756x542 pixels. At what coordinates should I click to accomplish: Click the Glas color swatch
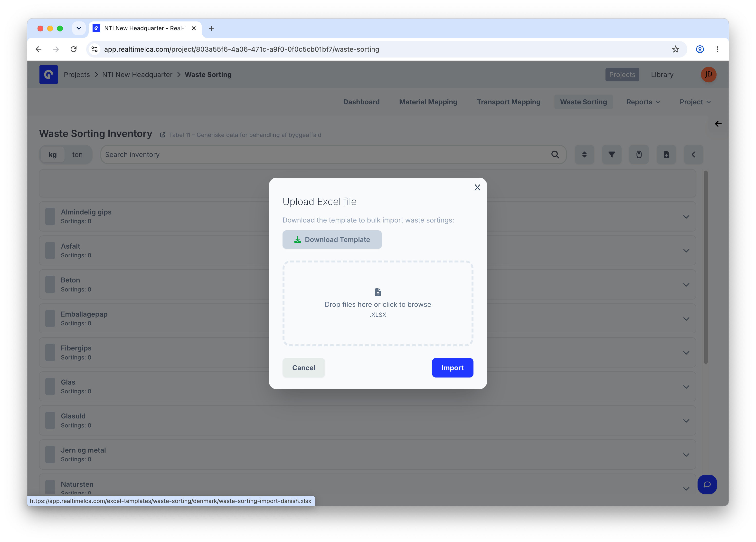click(50, 387)
